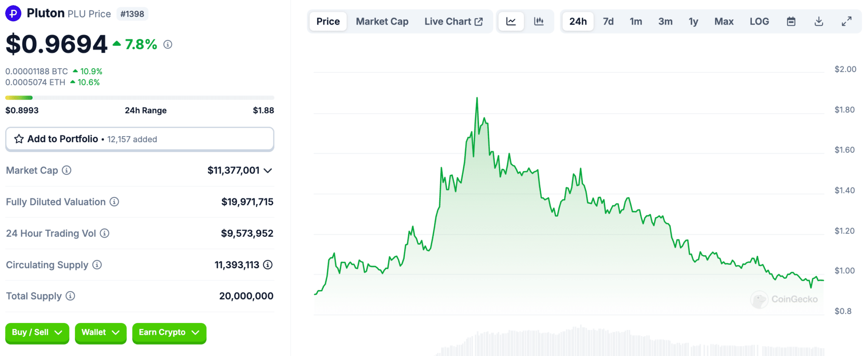Open the price change info icon
The height and width of the screenshot is (356, 868).
(x=168, y=45)
